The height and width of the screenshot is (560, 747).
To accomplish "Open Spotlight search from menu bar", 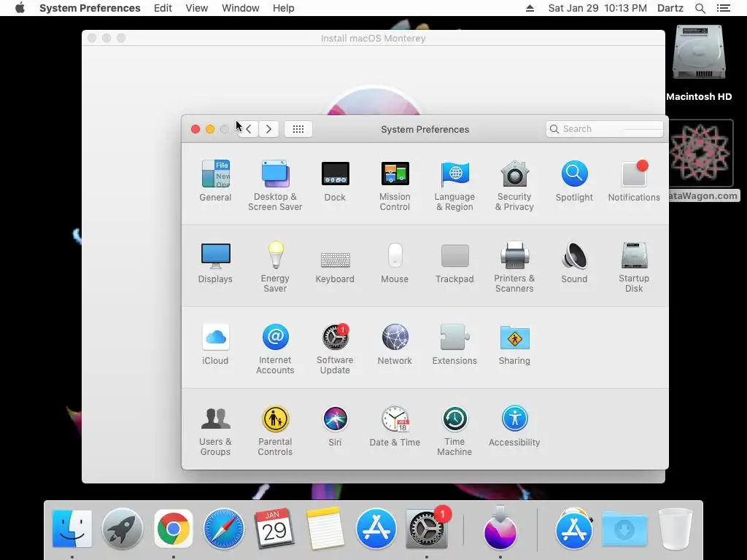I will tap(700, 8).
